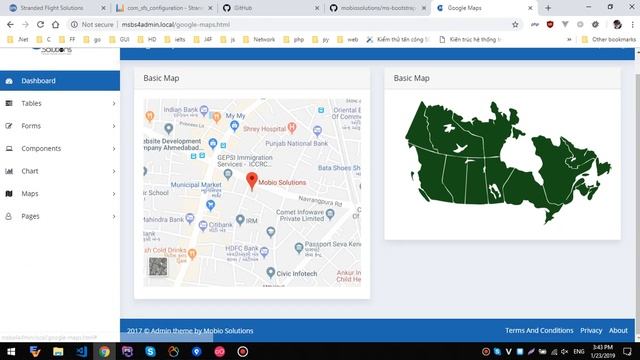The image size is (640, 360).
Task: Expand the Pages submenu chevron
Action: (114, 216)
